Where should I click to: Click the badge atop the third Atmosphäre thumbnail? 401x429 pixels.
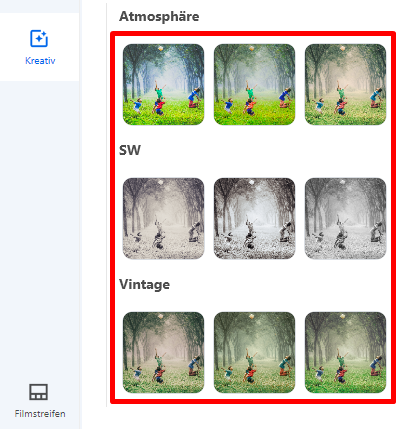343,48
